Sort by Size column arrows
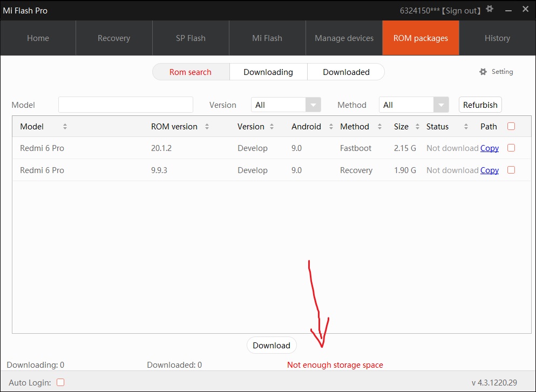Screen dimensions: 536x392 point(417,127)
